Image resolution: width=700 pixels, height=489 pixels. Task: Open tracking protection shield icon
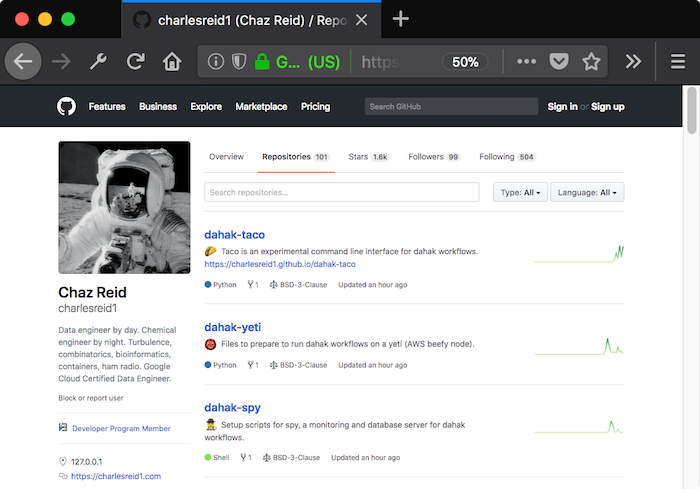(x=239, y=62)
